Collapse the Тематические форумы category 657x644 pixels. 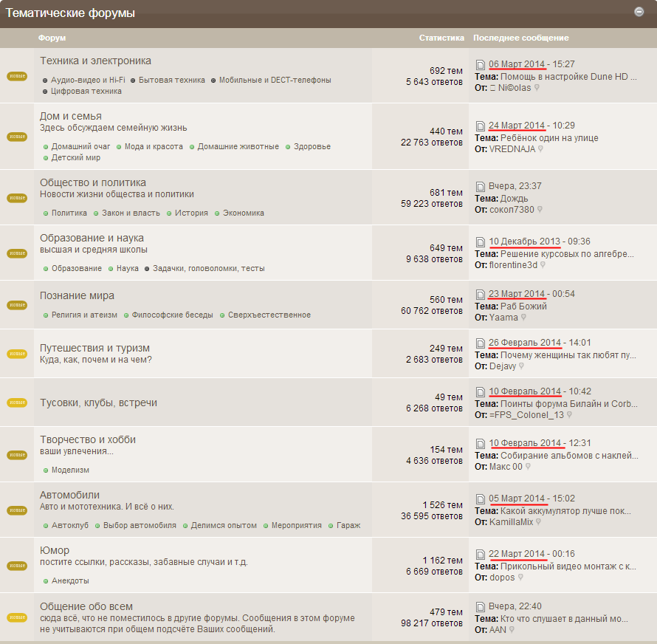click(x=639, y=12)
